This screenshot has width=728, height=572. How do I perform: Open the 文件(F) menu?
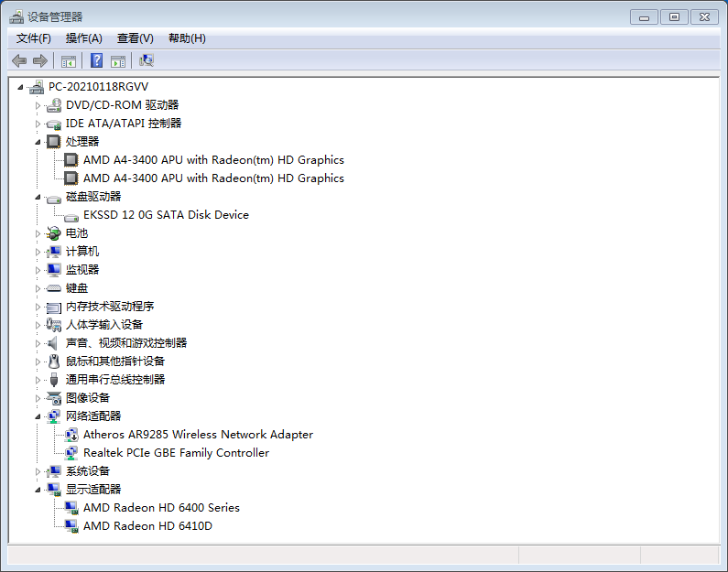pyautogui.click(x=34, y=38)
